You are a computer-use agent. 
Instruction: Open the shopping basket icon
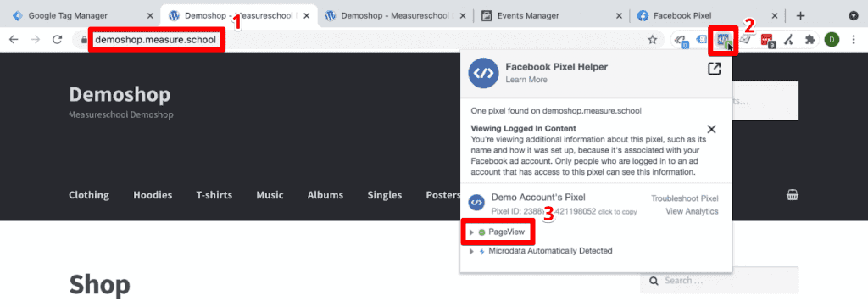[x=793, y=195]
